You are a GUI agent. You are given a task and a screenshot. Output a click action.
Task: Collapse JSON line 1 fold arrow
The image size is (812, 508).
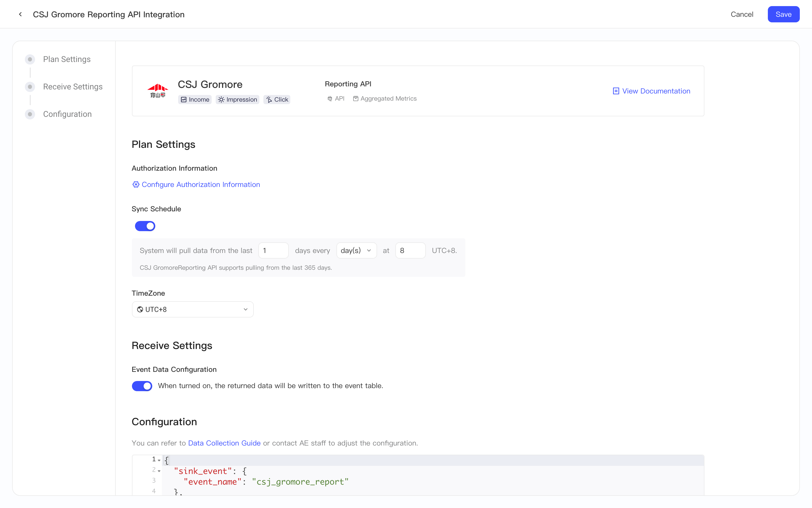[159, 460]
